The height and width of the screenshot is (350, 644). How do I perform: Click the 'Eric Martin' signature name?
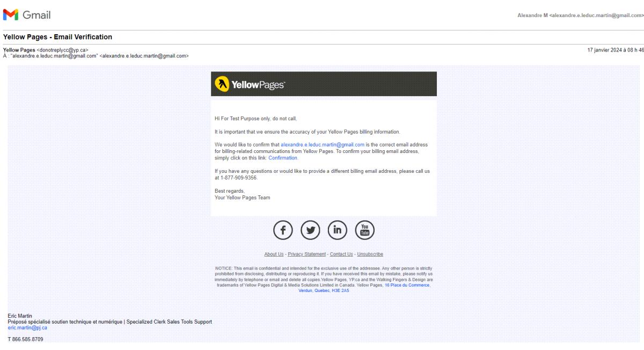(x=20, y=316)
